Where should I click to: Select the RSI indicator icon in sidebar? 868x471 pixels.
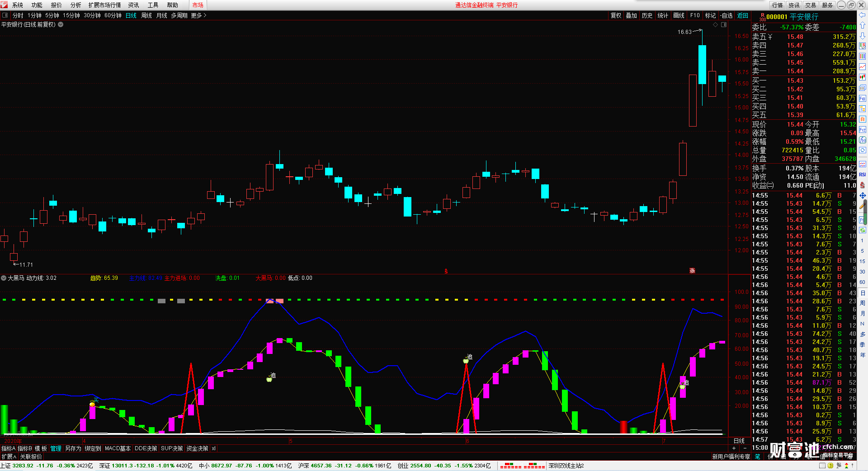pos(862,174)
